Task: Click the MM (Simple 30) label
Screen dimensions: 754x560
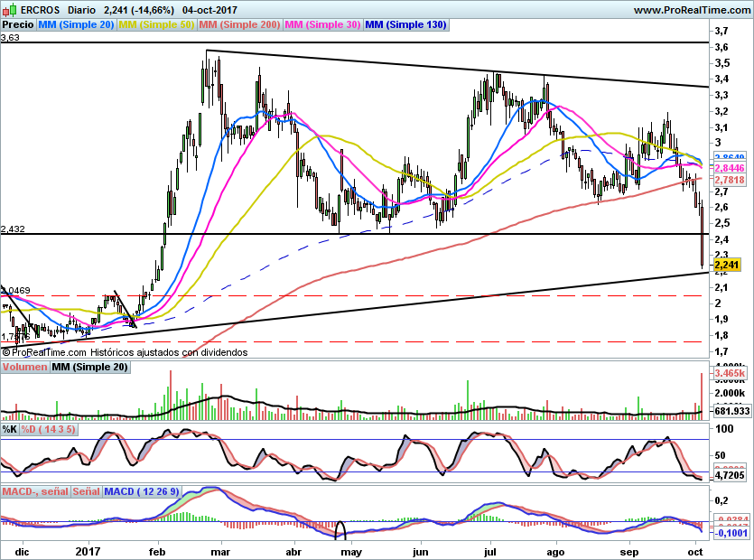Action: click(x=322, y=24)
